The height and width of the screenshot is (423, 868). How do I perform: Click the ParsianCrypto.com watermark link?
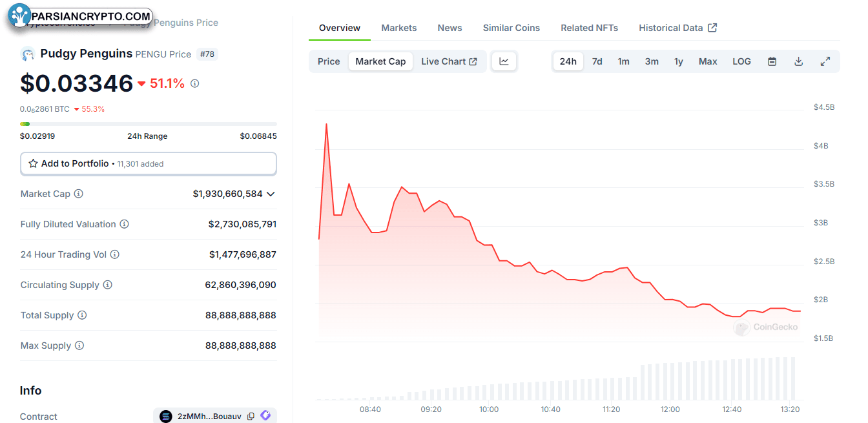click(90, 16)
